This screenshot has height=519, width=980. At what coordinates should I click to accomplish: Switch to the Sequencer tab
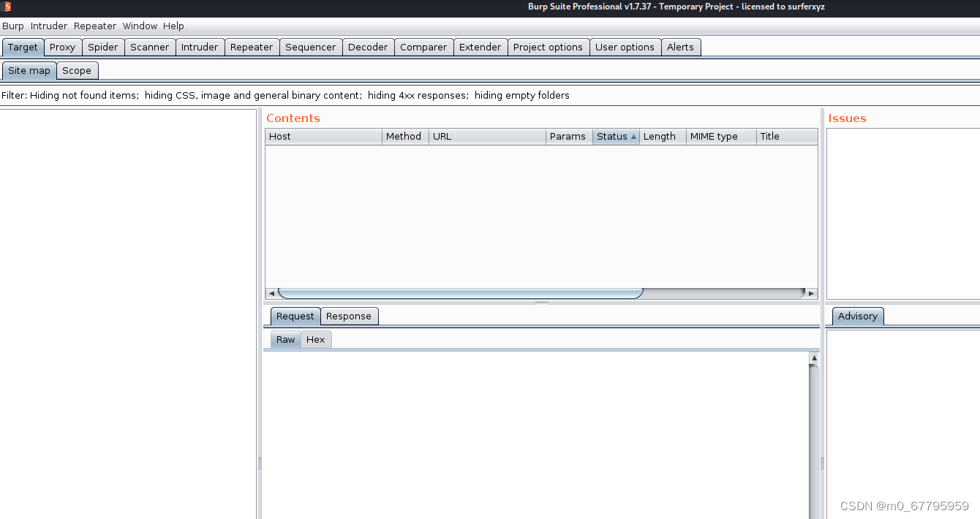[x=311, y=47]
